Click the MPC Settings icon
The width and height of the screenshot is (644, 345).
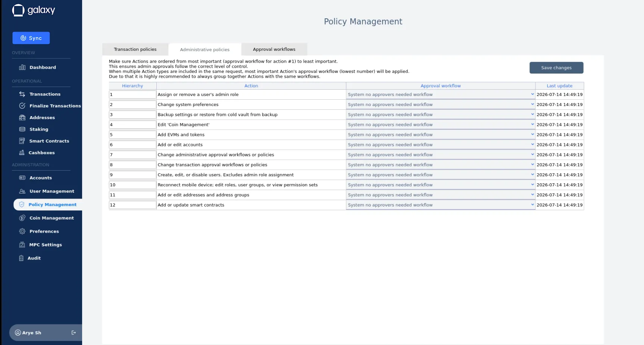click(x=22, y=245)
